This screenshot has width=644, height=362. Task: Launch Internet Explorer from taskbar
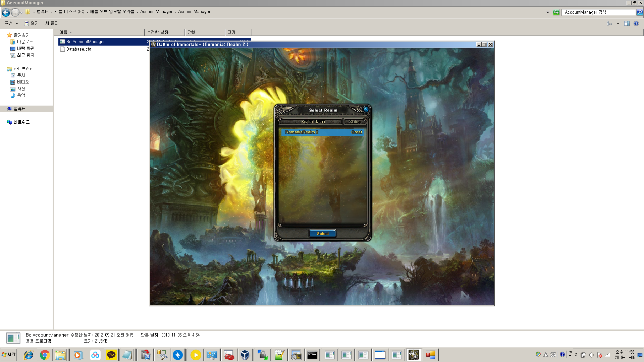[x=29, y=355]
